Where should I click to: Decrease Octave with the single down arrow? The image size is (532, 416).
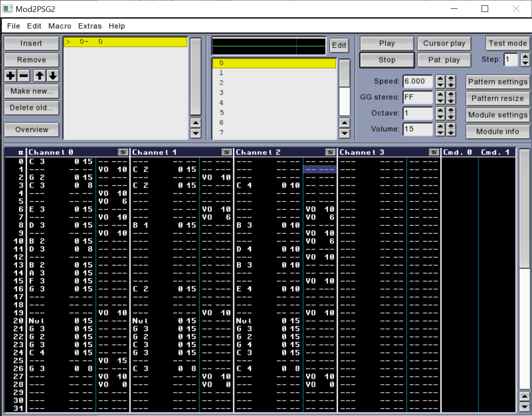[x=440, y=116]
